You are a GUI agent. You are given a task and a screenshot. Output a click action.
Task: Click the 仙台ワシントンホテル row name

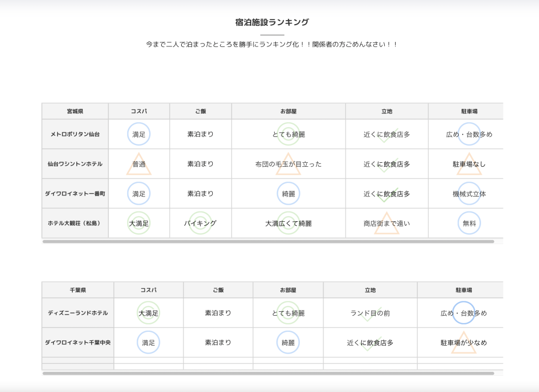pos(75,164)
